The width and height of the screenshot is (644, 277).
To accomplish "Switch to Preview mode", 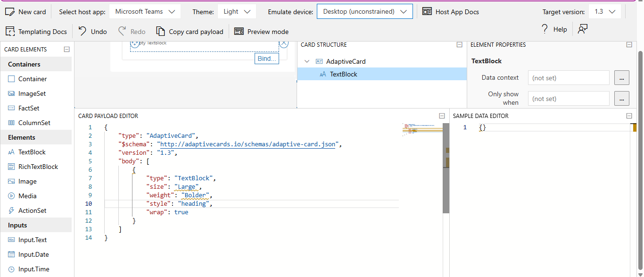I will [262, 32].
